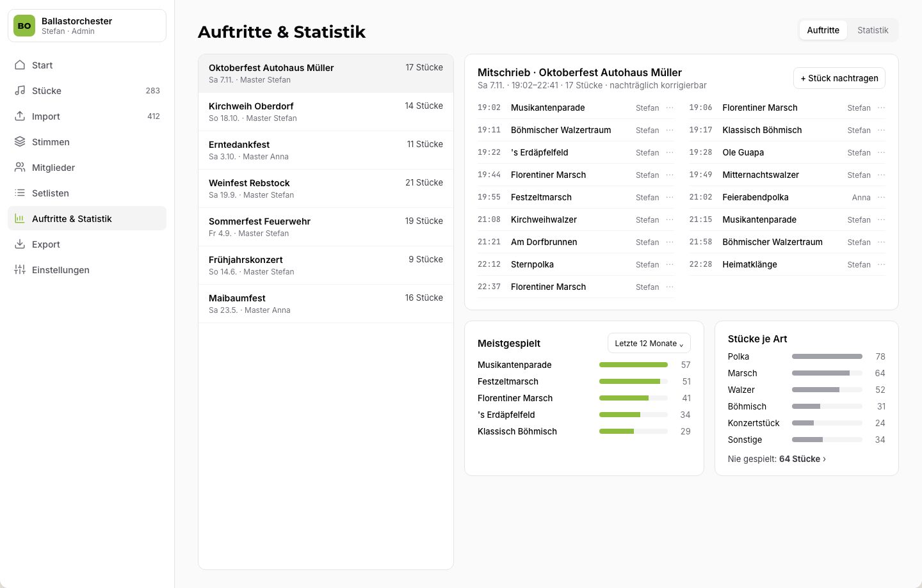Viewport: 922px width, 588px height.
Task: Click the Konzertstück row in Stücke je Art
Action: click(x=807, y=423)
